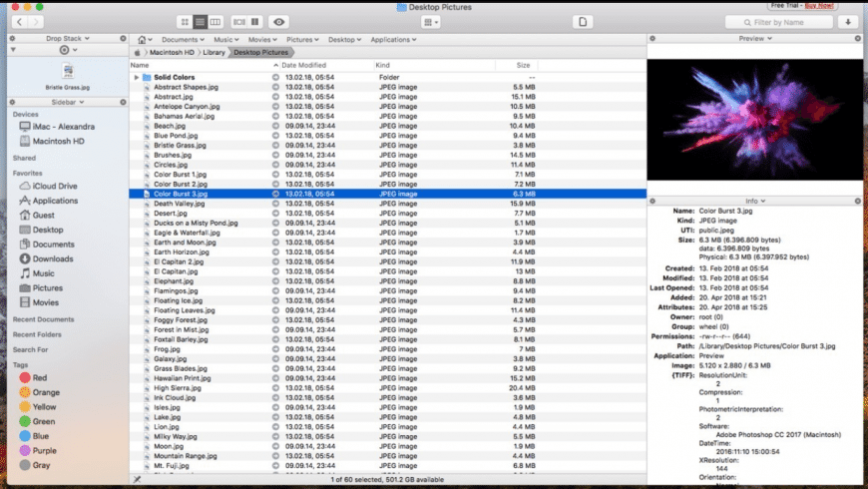The width and height of the screenshot is (868, 489).
Task: Open the arrange-by grid dropdown
Action: click(430, 21)
